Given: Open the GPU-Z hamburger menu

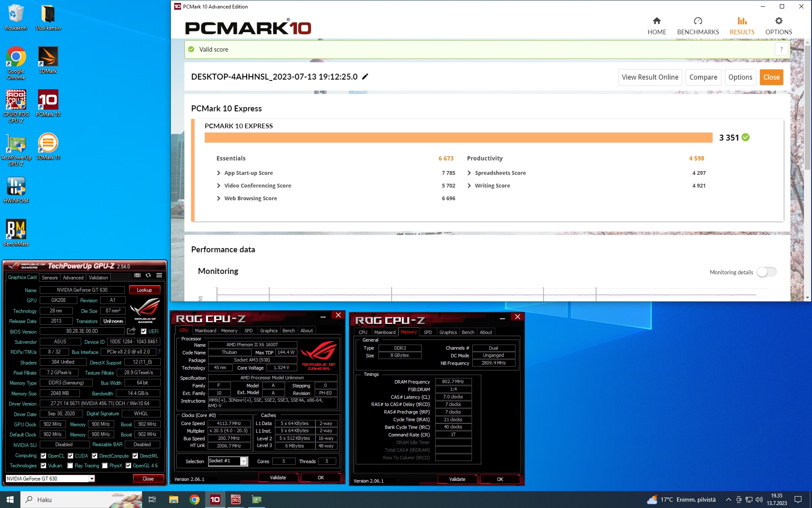Looking at the screenshot, I should 159,275.
